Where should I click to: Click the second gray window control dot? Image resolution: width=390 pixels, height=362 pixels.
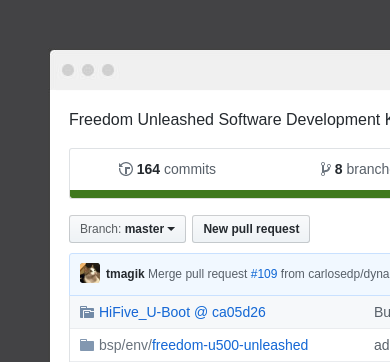click(x=88, y=70)
